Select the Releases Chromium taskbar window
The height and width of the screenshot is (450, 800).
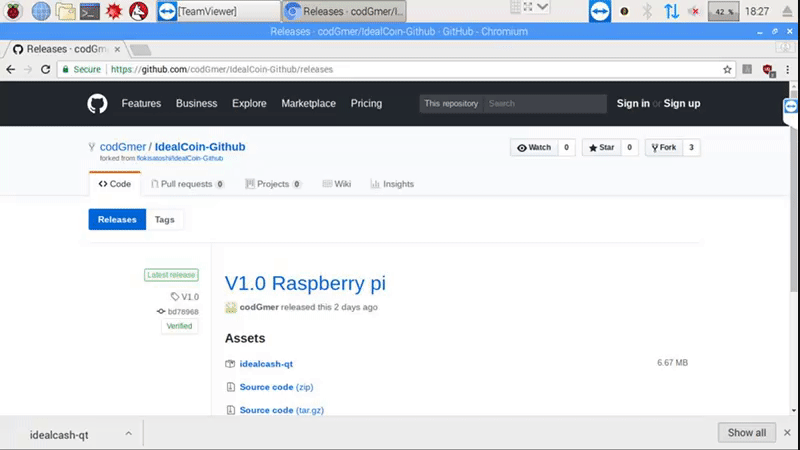point(344,11)
